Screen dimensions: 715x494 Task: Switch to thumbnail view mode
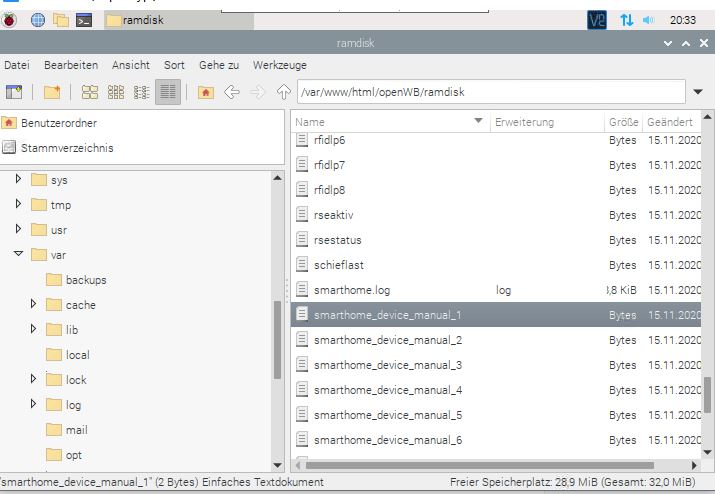click(116, 92)
